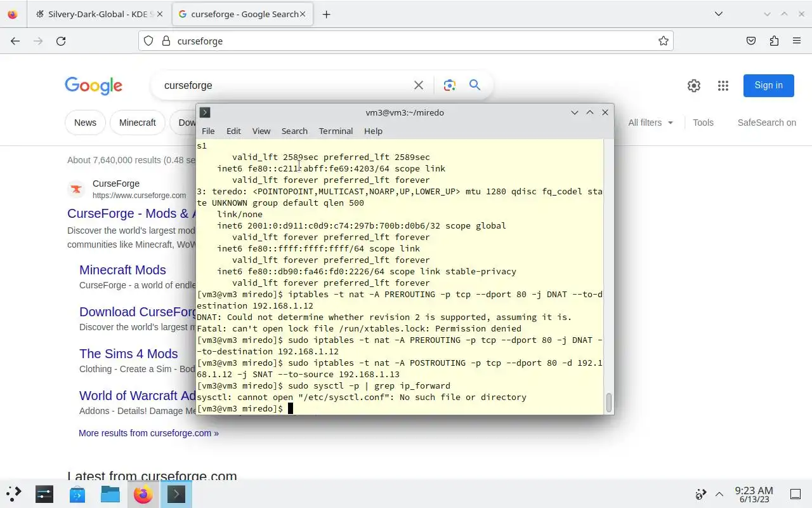Expand the list-all-tabs dropdown arrow

(718, 14)
